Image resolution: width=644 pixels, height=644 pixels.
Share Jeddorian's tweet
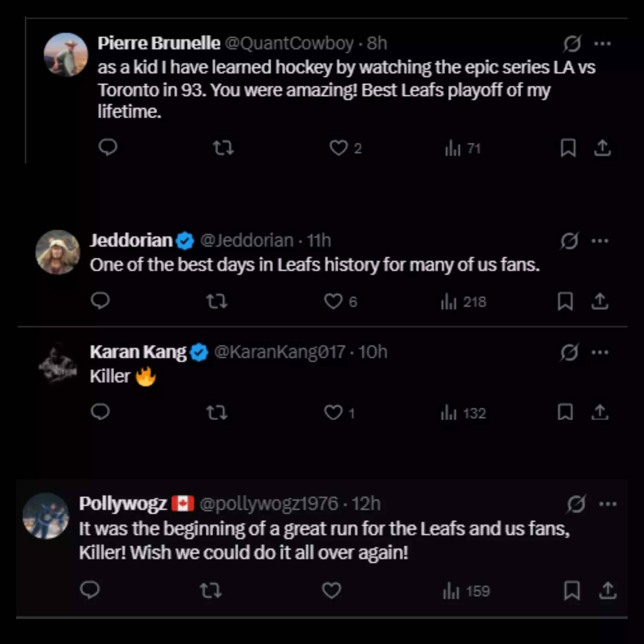tap(600, 301)
